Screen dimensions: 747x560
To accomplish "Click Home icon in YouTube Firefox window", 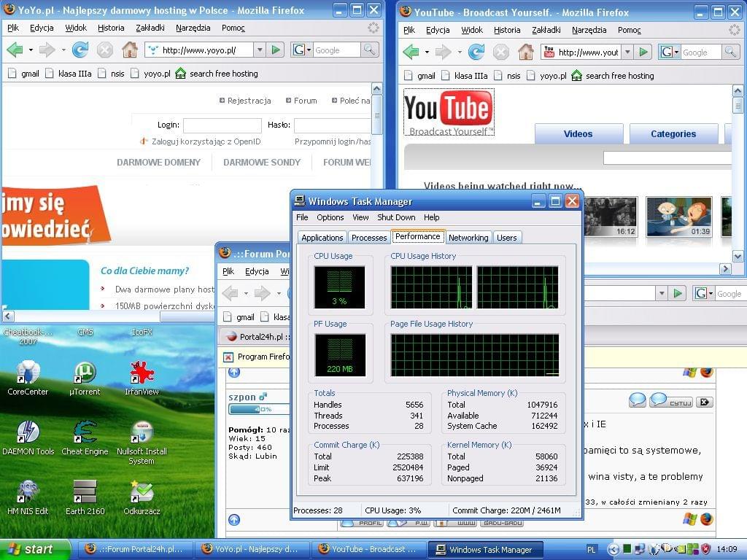I will click(525, 52).
